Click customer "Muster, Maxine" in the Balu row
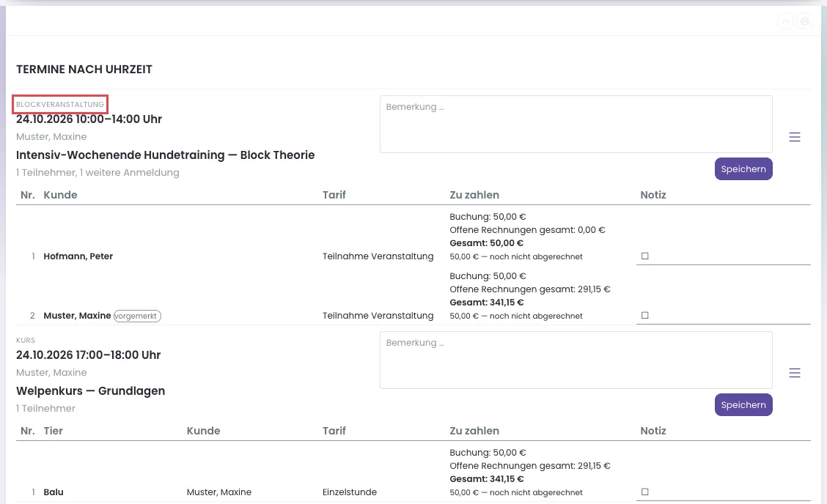The width and height of the screenshot is (827, 504). [x=219, y=492]
